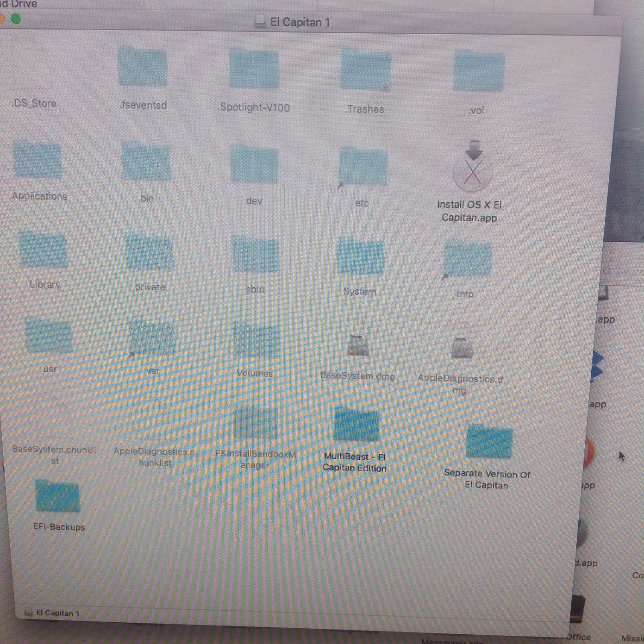Click the El Capitan 1 title bar drive icon

pos(260,22)
